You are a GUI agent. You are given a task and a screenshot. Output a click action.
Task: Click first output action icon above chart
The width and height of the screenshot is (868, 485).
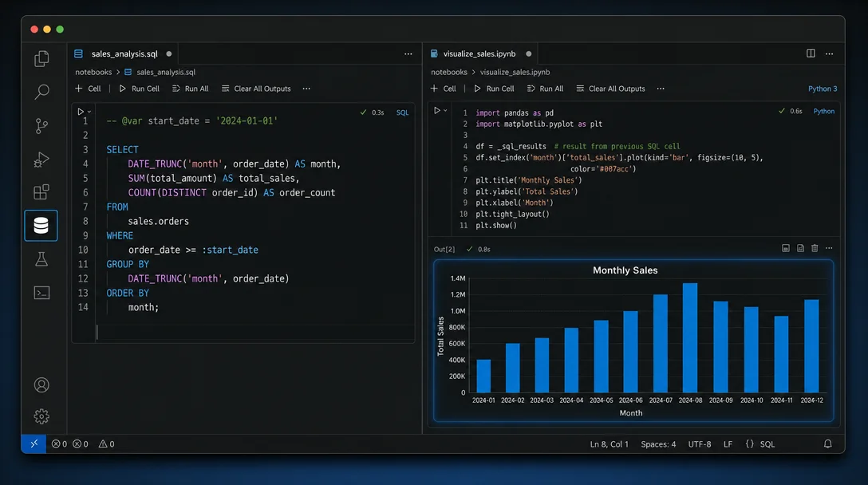pos(786,248)
